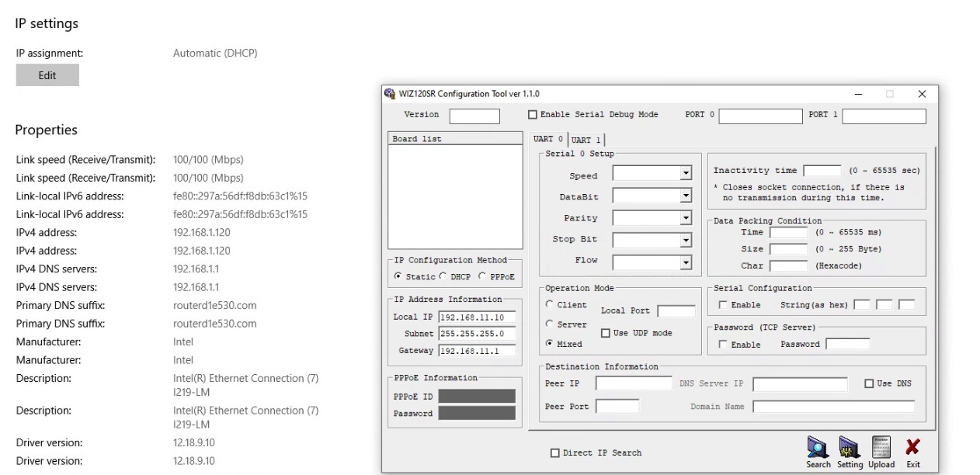
Task: Click the Search magnifier icon
Action: (x=817, y=447)
